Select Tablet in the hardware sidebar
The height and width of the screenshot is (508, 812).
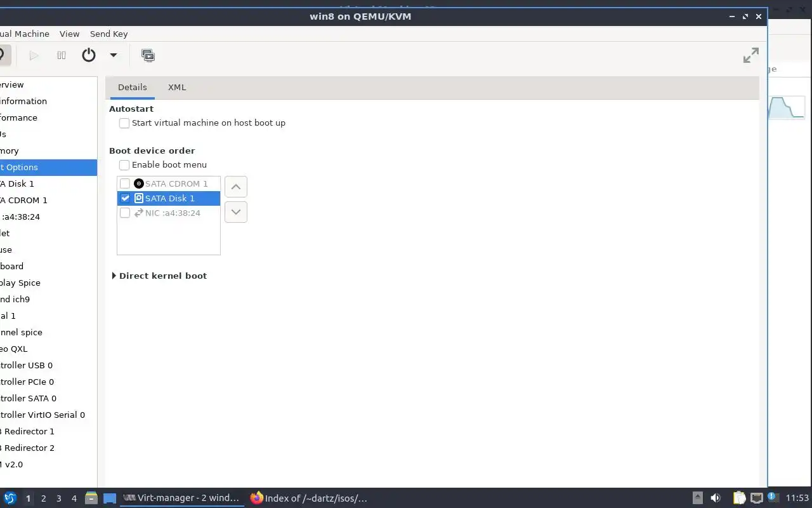[x=48, y=233]
